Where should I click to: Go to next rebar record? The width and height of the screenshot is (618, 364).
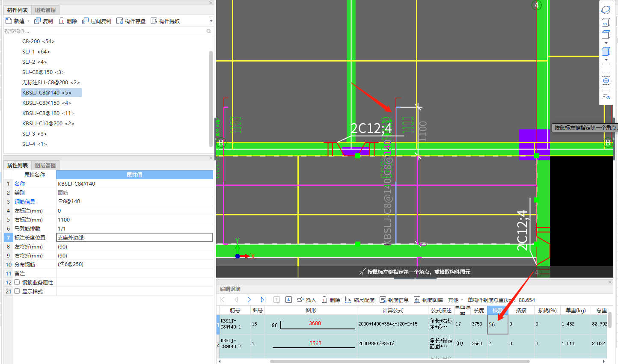249,300
